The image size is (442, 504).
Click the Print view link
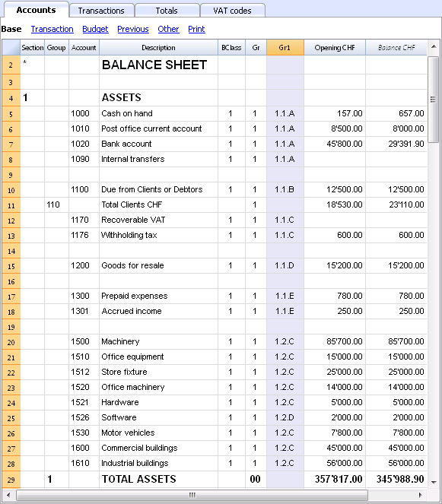click(196, 29)
